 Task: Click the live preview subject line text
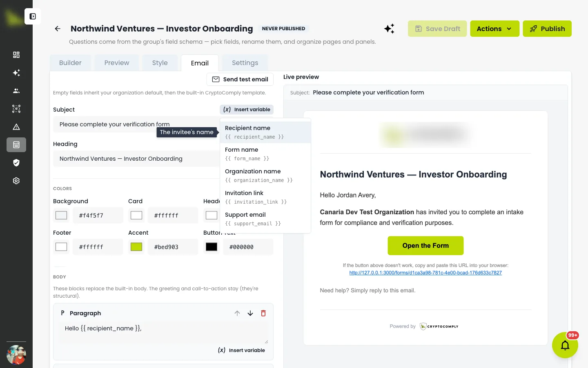[x=368, y=92]
